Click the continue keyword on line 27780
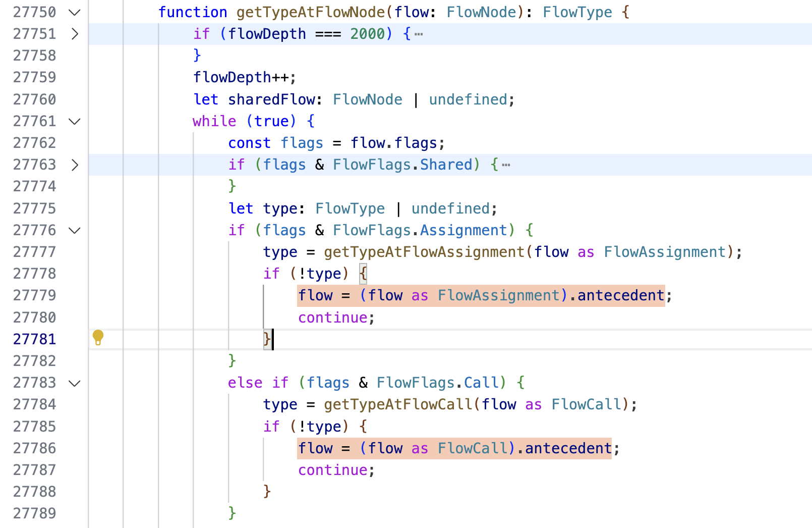 point(333,318)
